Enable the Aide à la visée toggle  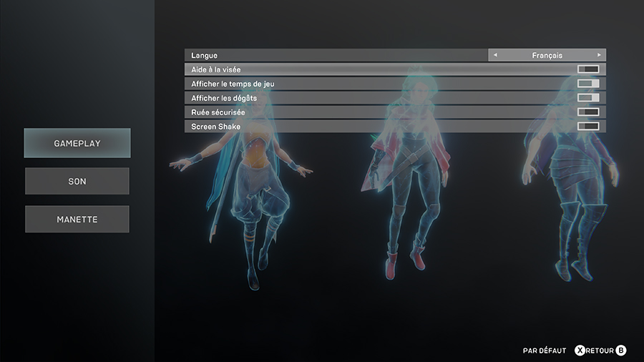click(588, 69)
